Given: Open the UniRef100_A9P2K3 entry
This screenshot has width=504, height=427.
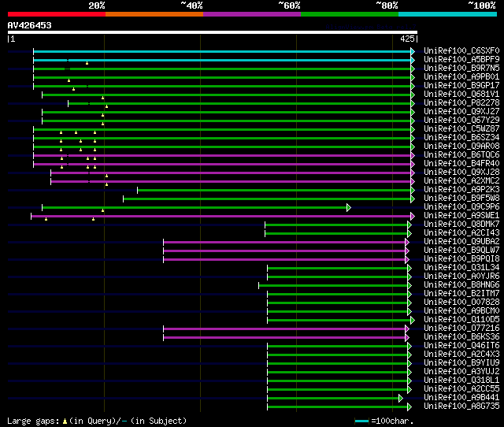Looking at the screenshot, I should [461, 190].
